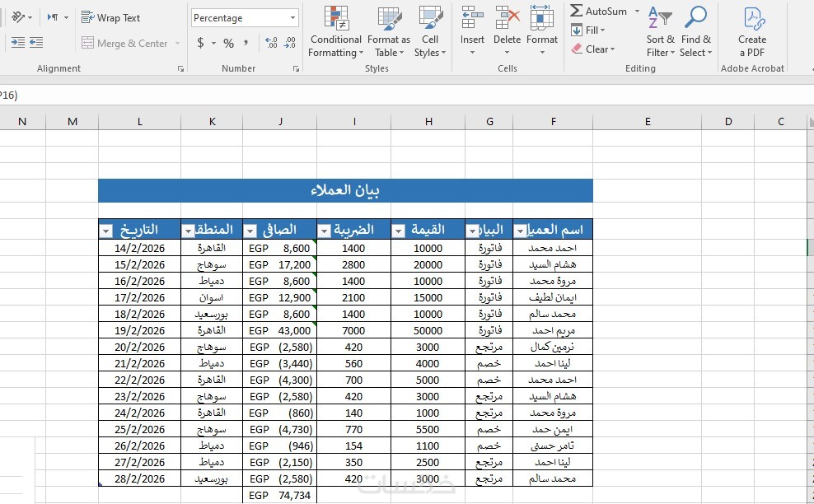
Task: Apply Percent Style format
Action: 228,43
